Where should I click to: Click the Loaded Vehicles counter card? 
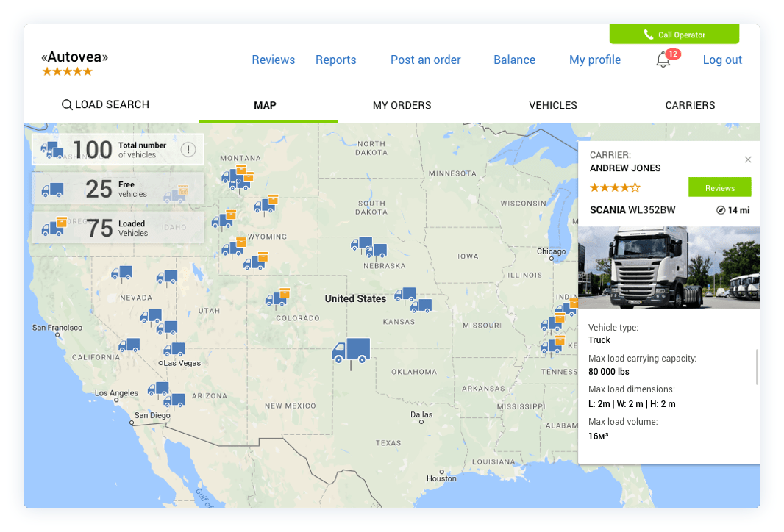tap(118, 228)
